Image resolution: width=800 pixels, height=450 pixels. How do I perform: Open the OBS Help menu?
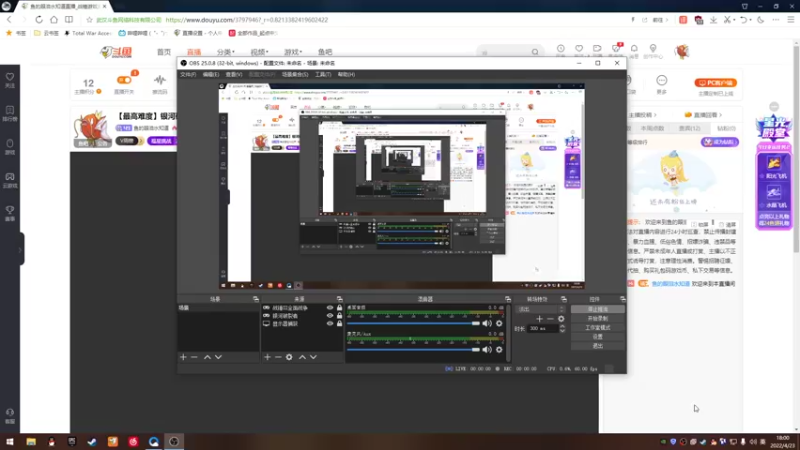(346, 74)
